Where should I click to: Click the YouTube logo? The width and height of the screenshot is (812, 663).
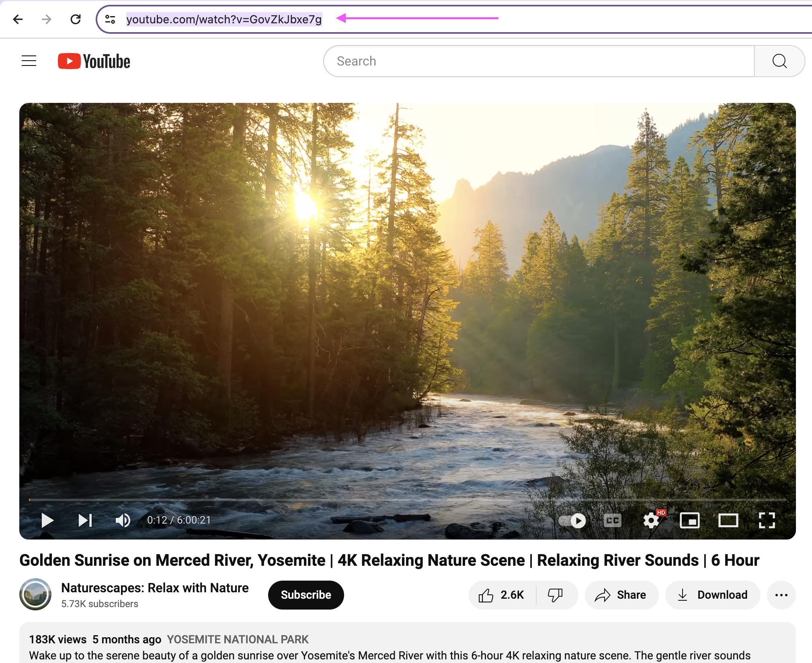pos(94,61)
